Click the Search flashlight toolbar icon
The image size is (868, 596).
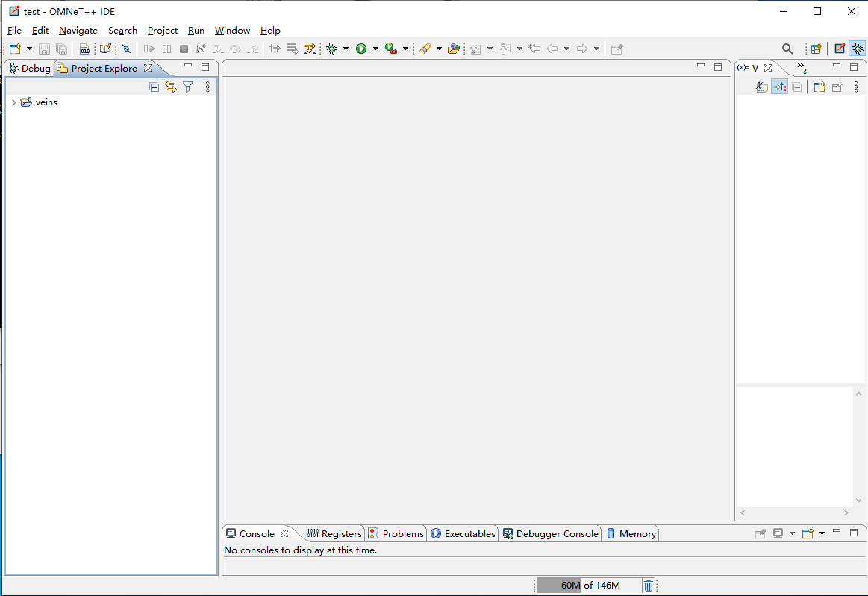[425, 49]
